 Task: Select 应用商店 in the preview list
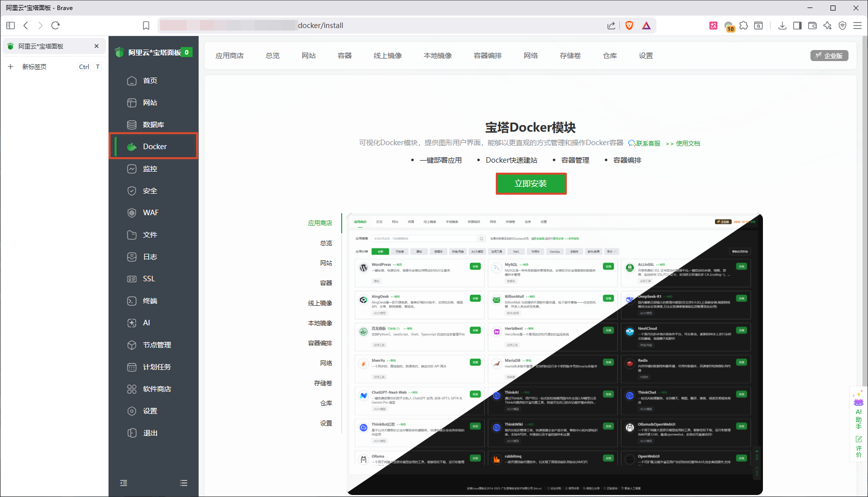pos(320,223)
